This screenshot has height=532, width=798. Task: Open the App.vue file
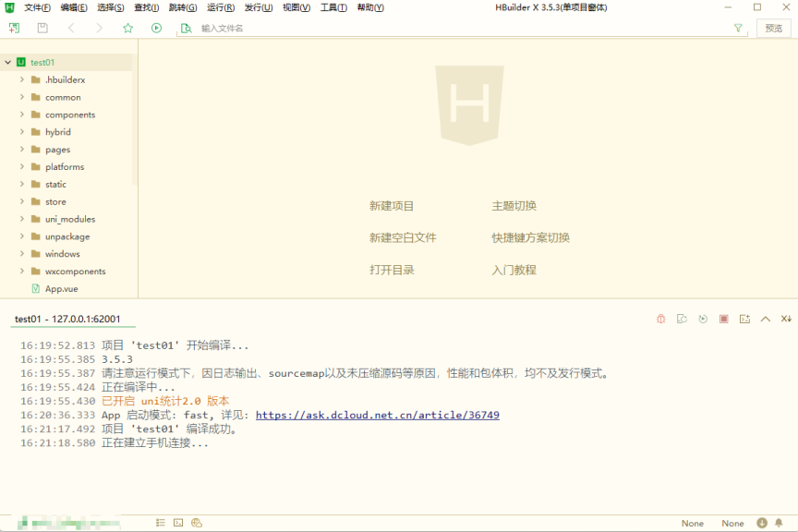click(62, 289)
